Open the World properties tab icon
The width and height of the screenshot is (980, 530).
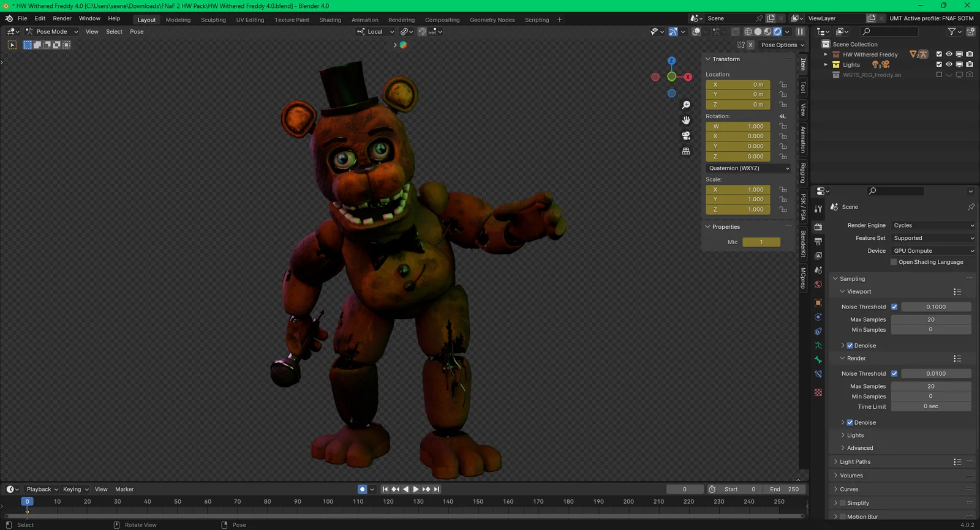pos(818,285)
